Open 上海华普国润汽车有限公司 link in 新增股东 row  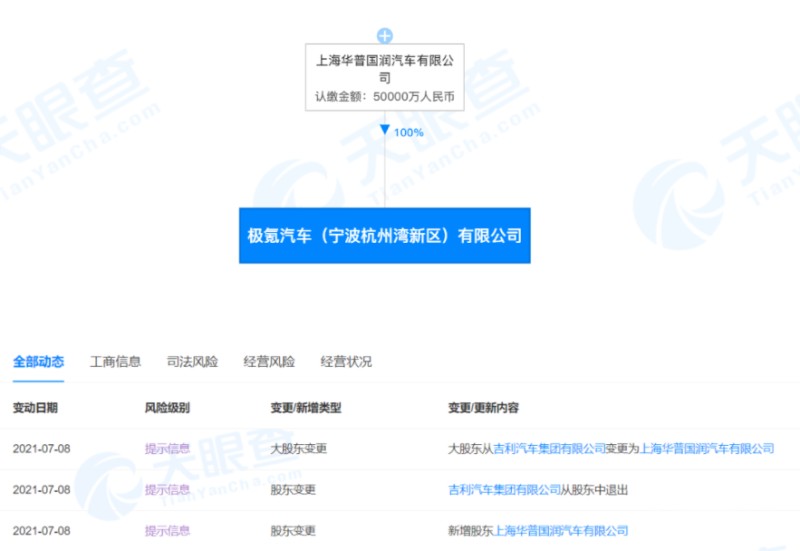point(560,531)
